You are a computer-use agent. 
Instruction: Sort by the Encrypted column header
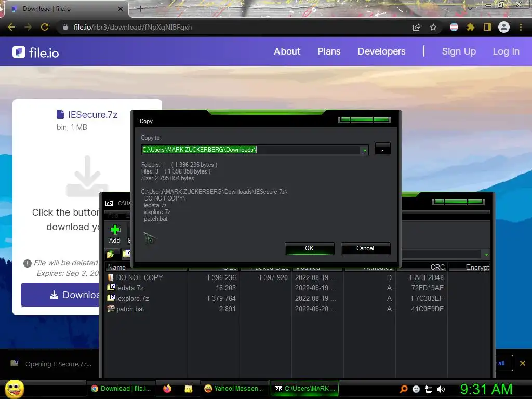coord(478,268)
